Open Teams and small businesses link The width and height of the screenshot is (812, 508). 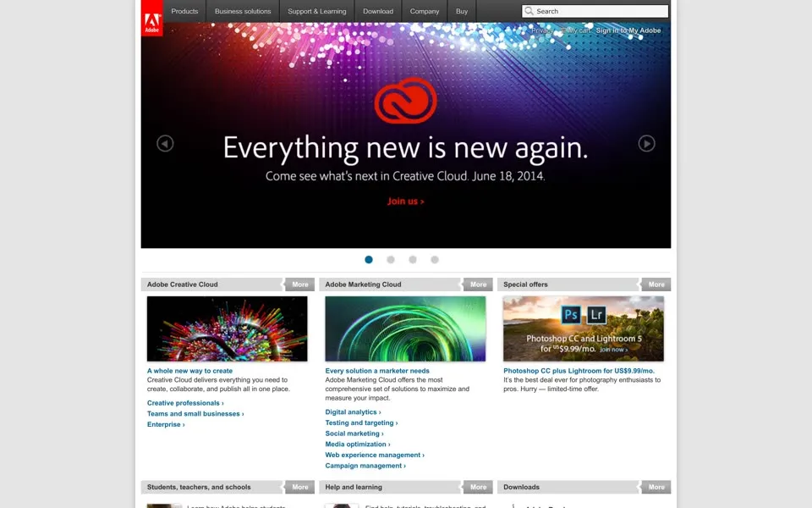pyautogui.click(x=195, y=414)
